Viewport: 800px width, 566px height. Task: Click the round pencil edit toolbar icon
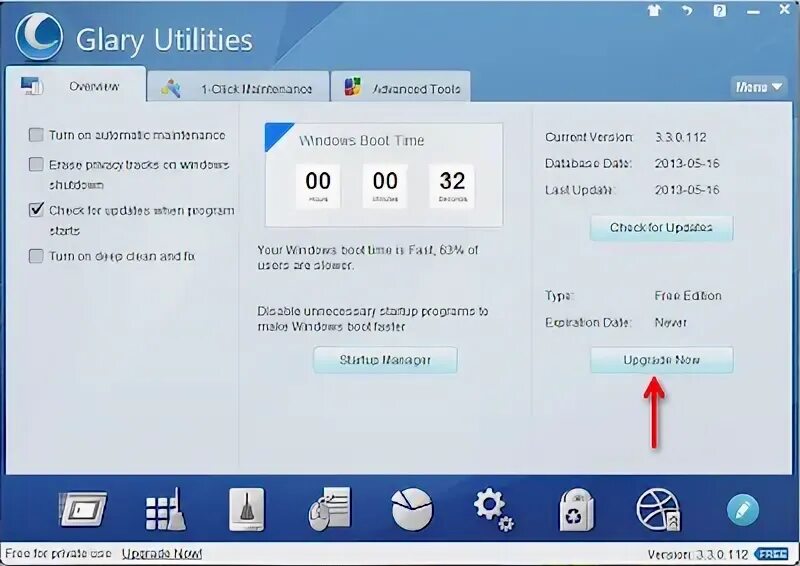(742, 509)
